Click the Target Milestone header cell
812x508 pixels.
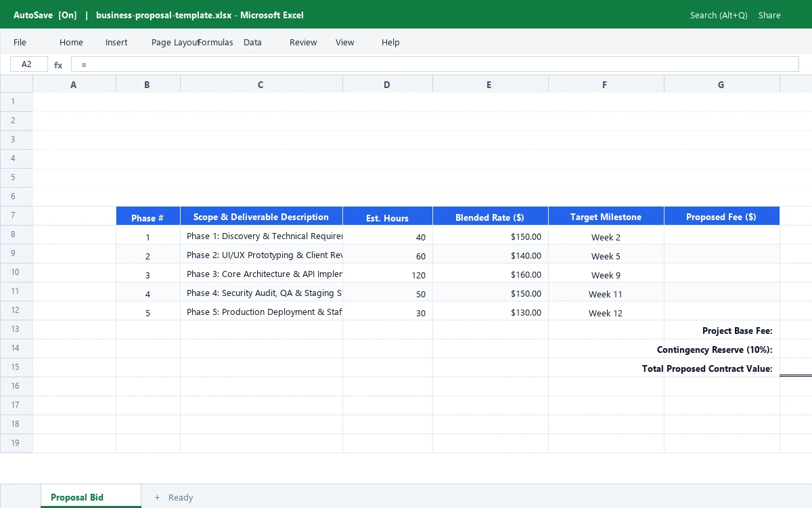(x=606, y=216)
